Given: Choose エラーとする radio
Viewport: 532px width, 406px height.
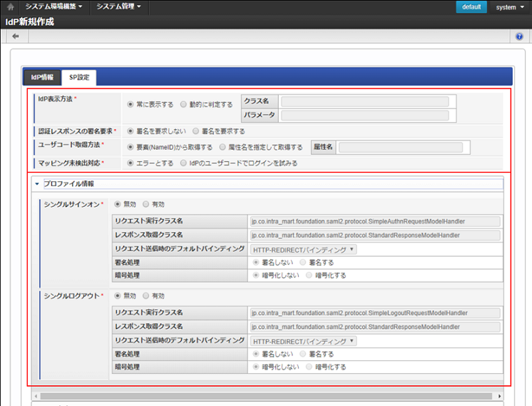Looking at the screenshot, I should [x=130, y=163].
